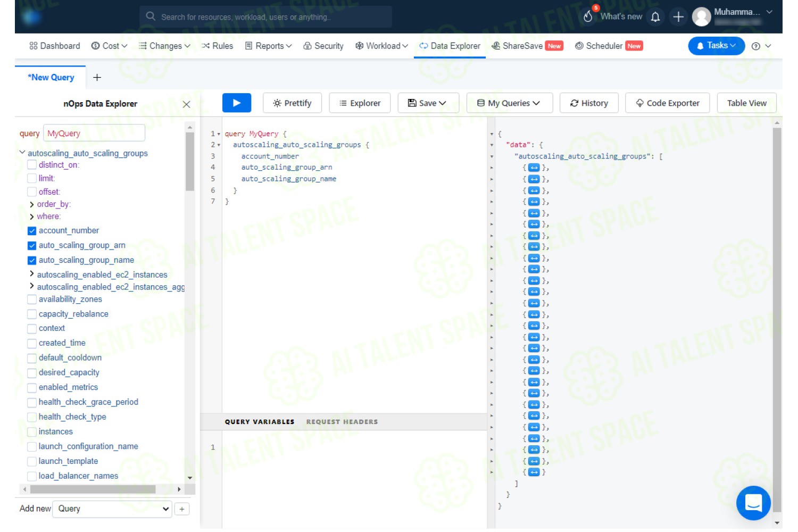Viewport: 798px width, 532px height.
Task: Click the What's new link
Action: [x=621, y=17]
